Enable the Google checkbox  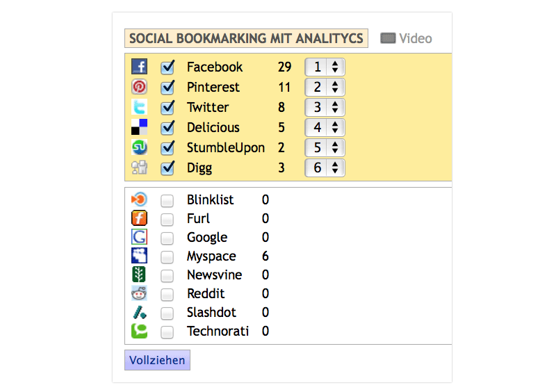167,238
